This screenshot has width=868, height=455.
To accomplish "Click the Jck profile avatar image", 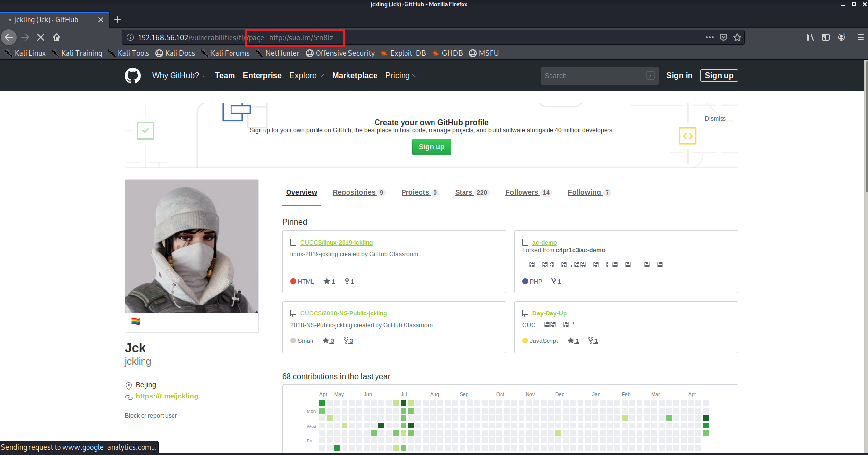I will point(192,246).
